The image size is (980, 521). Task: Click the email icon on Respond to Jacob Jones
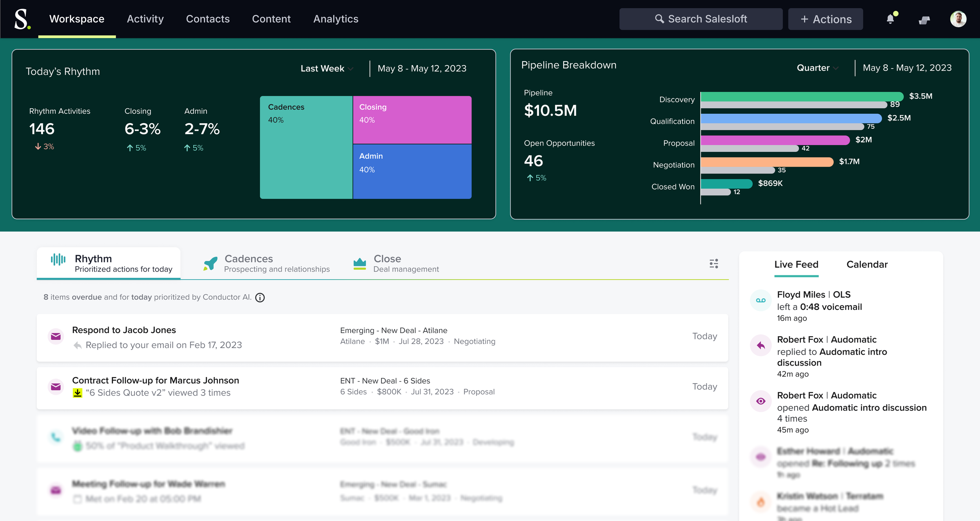(x=56, y=336)
